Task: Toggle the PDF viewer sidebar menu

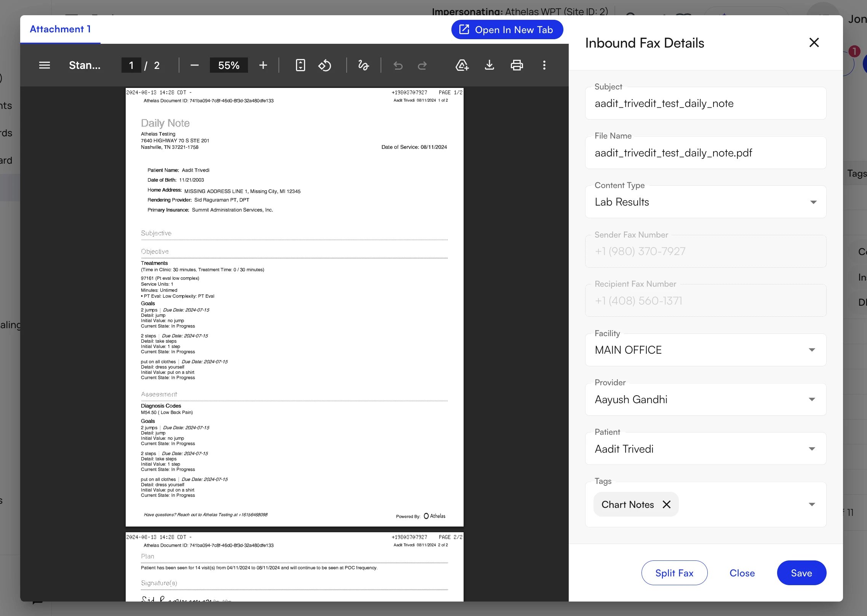Action: [45, 65]
